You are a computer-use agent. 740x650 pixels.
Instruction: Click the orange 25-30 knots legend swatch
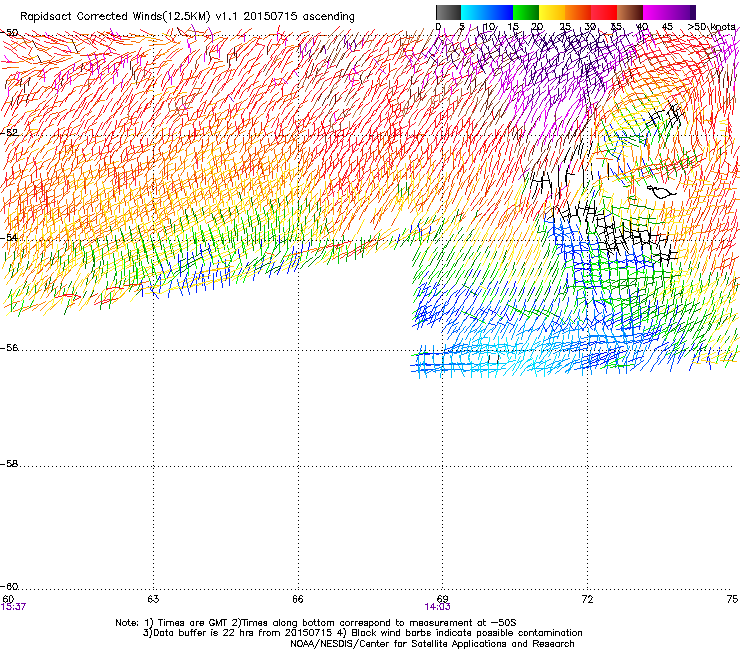pyautogui.click(x=578, y=12)
